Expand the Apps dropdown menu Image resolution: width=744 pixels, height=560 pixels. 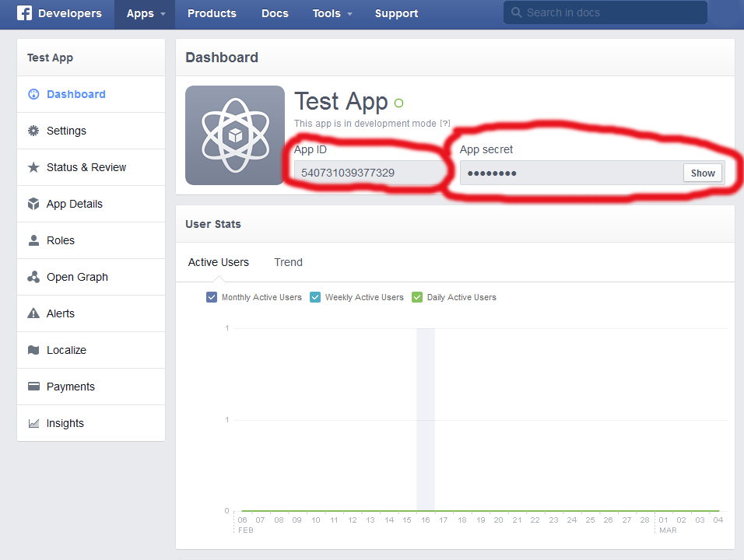[146, 13]
